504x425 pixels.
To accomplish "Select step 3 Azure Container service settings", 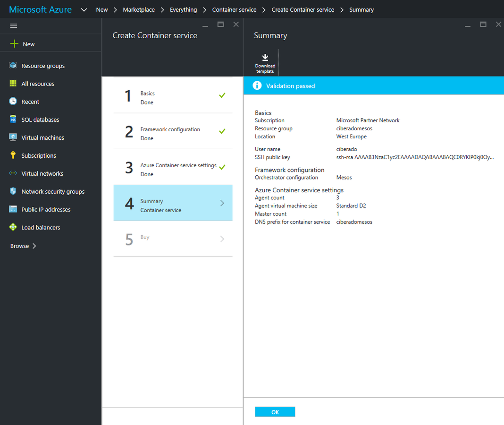I will point(173,167).
